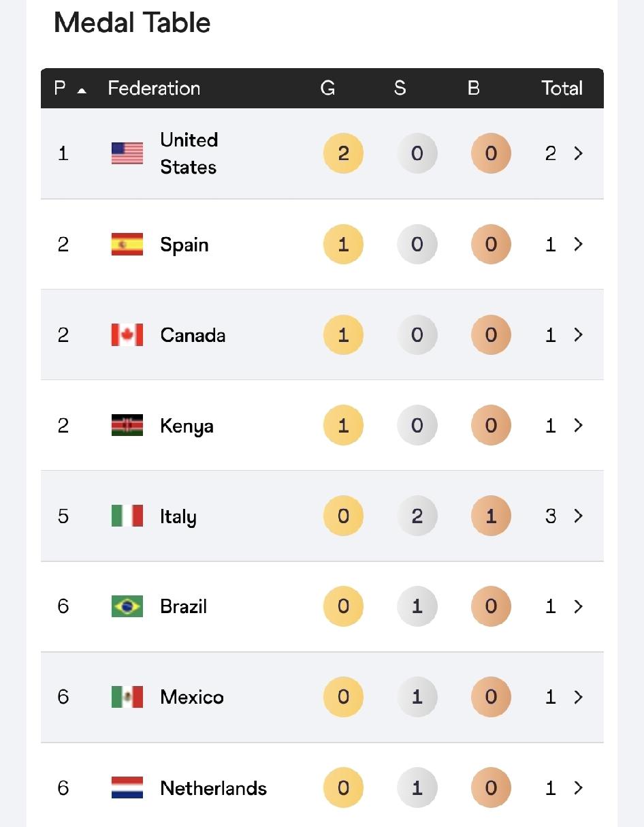Image resolution: width=644 pixels, height=827 pixels.
Task: Click the Spain flag icon
Action: [127, 244]
